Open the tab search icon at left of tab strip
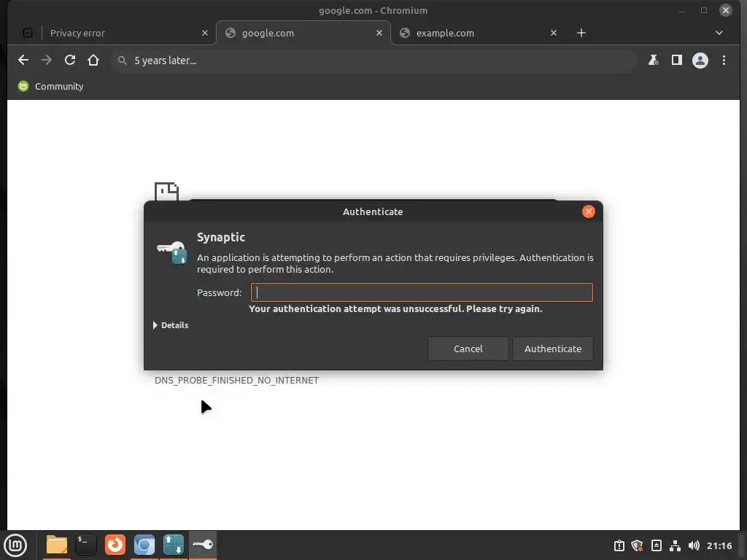The image size is (747, 560). point(28,33)
